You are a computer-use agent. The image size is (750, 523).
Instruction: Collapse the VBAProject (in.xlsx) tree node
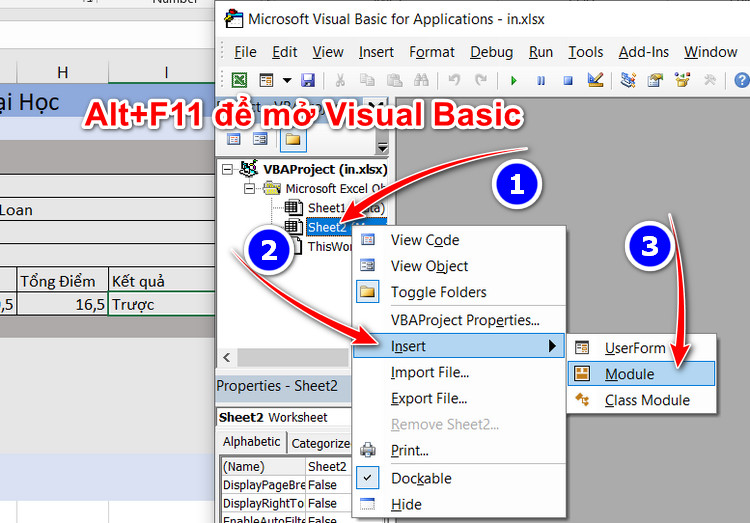click(x=228, y=169)
